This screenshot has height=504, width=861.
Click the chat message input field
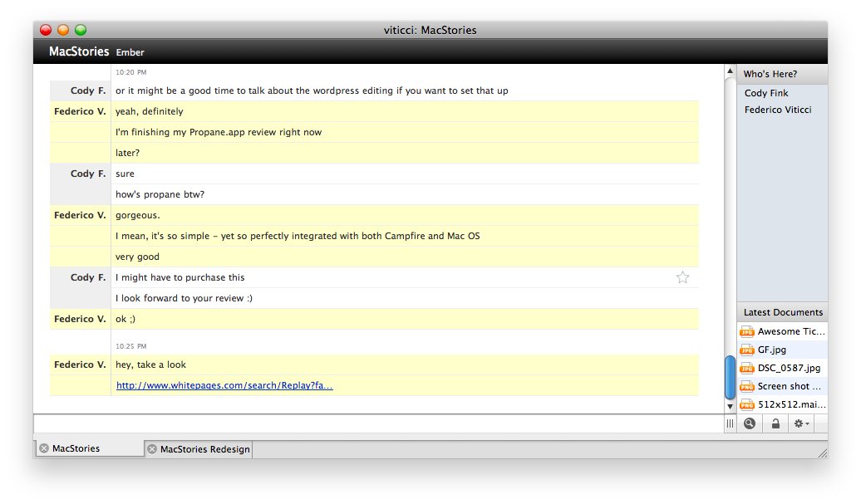pos(378,423)
